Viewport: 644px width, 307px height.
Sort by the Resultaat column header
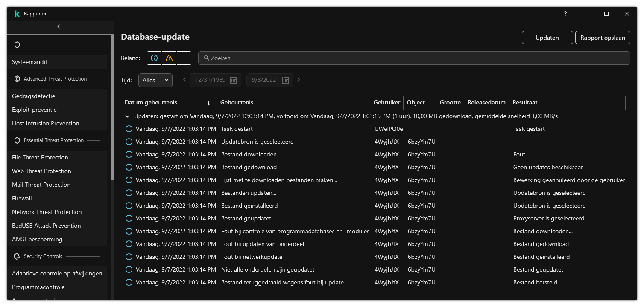point(525,102)
